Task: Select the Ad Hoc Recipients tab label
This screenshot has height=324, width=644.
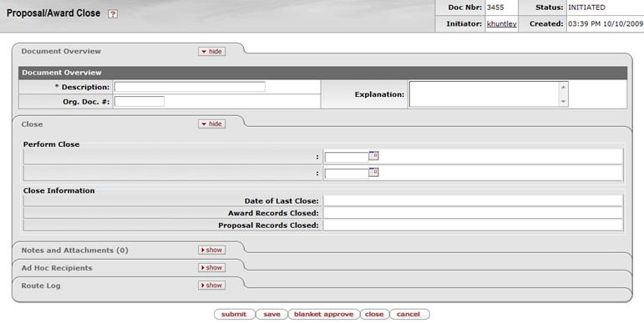Action: pos(57,268)
